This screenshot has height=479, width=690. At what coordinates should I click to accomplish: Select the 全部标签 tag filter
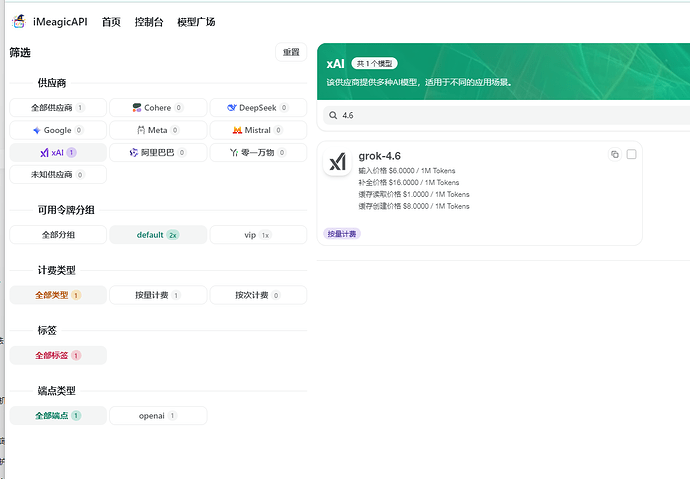[x=58, y=355]
